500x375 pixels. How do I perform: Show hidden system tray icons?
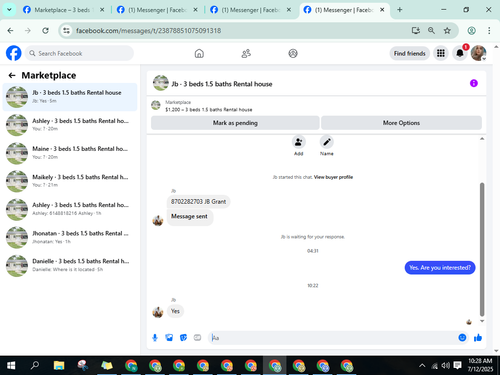click(422, 366)
